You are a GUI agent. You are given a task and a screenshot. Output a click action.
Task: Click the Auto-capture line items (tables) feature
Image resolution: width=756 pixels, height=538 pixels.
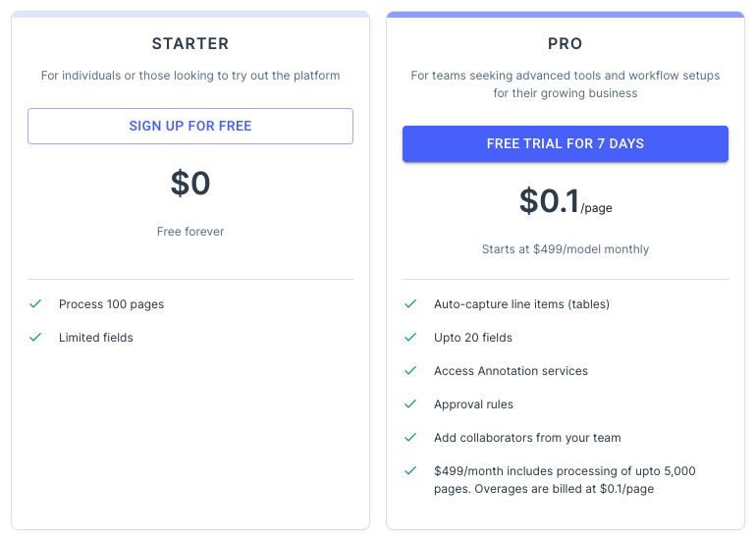[x=521, y=304]
